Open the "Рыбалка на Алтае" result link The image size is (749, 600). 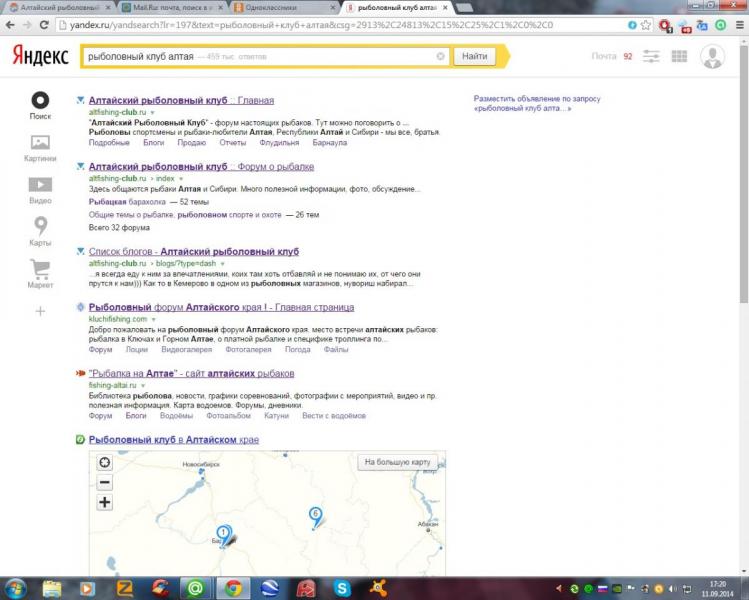[x=192, y=374]
